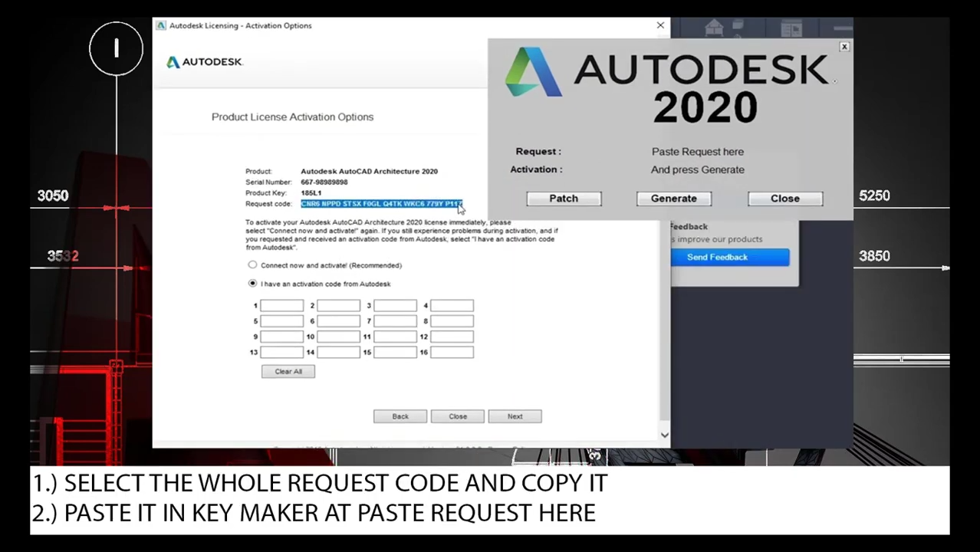Click activation code box 3
980x552 pixels.
(x=395, y=306)
